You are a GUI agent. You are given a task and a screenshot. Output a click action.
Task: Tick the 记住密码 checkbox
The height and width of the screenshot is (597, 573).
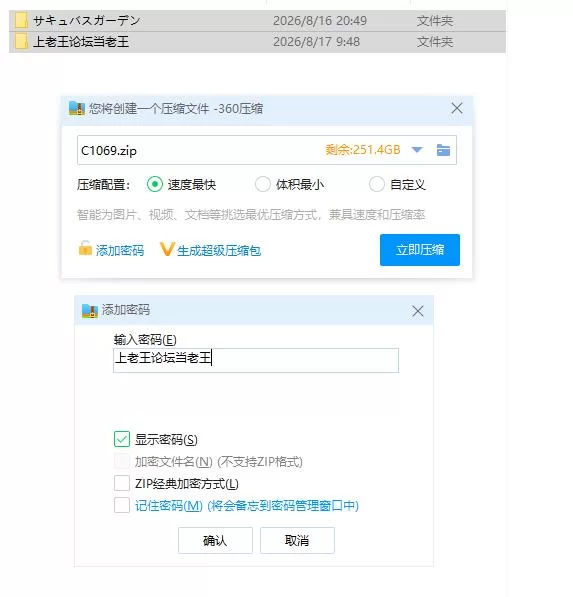pos(122,505)
